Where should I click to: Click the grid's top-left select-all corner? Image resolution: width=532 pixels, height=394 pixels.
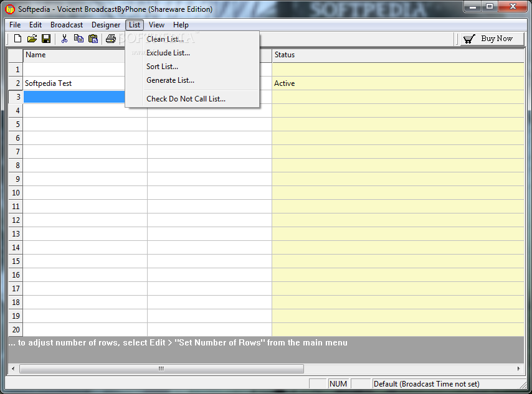(16, 55)
